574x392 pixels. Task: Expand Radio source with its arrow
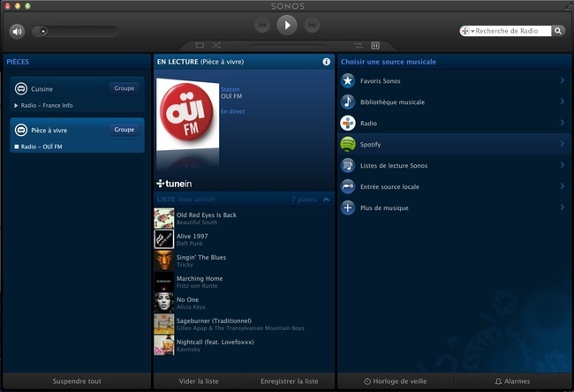pyautogui.click(x=563, y=123)
